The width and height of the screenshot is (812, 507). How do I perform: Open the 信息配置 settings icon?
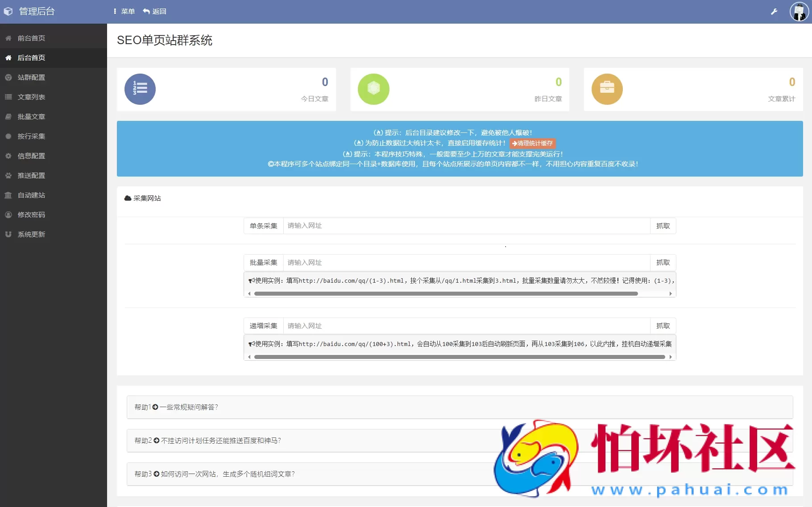click(8, 156)
